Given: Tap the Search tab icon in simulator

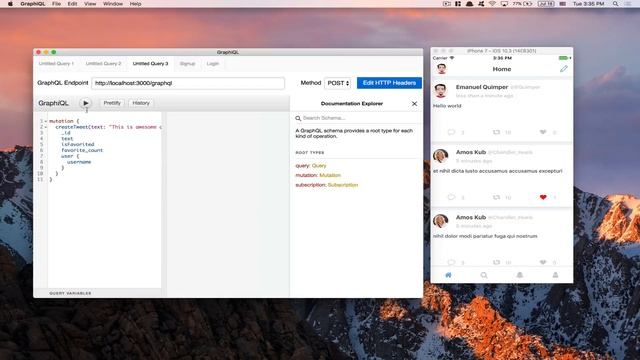Looking at the screenshot, I should [484, 275].
